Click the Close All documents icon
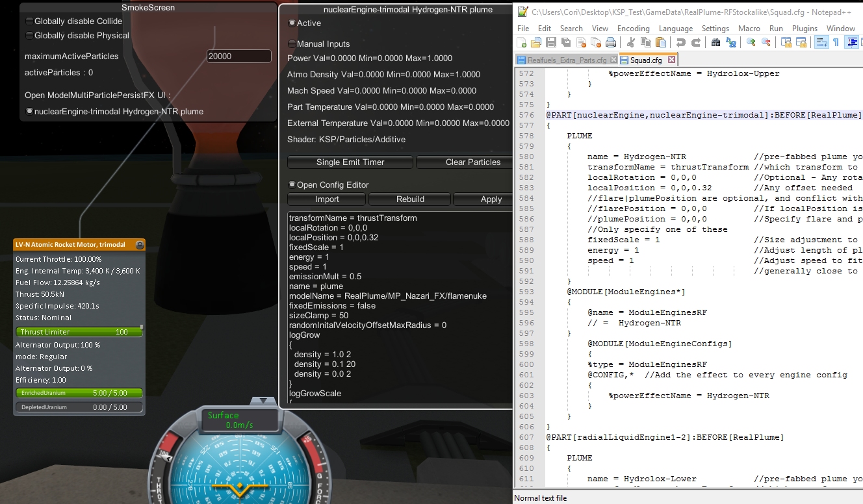 tap(596, 42)
